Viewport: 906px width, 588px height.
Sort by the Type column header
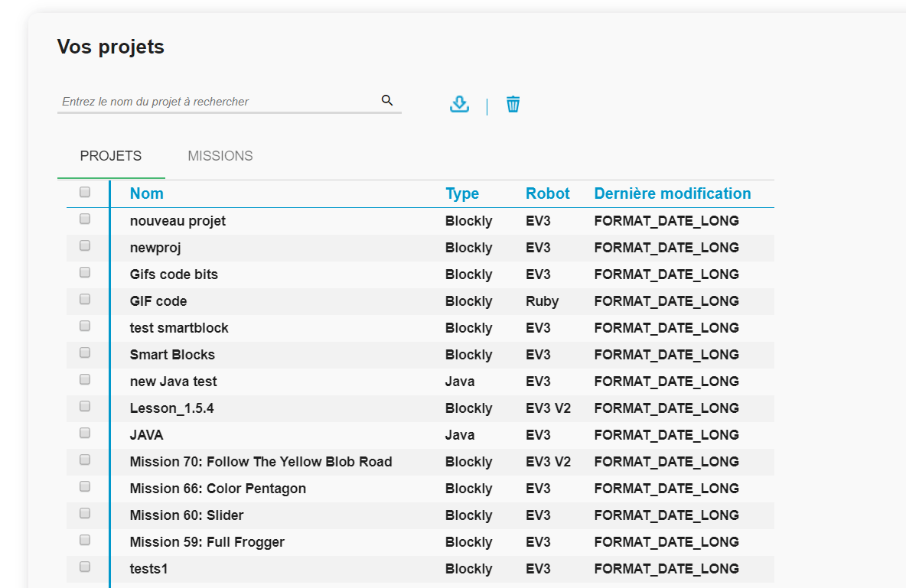point(462,193)
